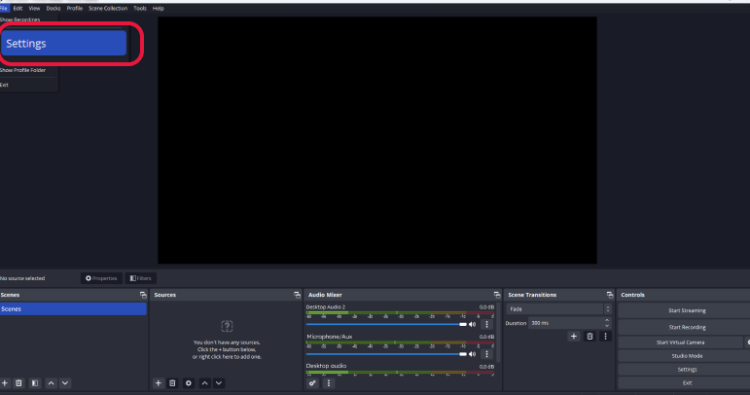Mute Microphone/Aux speaker icon
Viewport: 750px width, 395px height.
click(473, 354)
